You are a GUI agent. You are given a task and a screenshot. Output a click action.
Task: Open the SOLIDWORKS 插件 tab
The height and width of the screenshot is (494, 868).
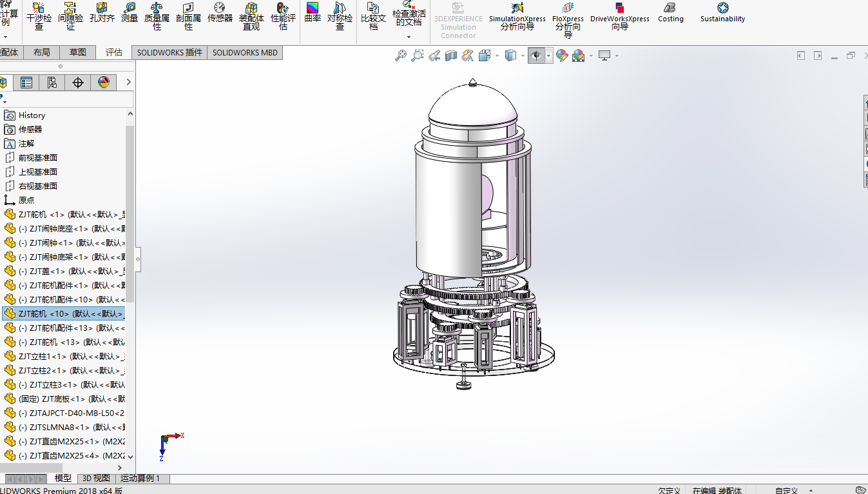point(169,52)
